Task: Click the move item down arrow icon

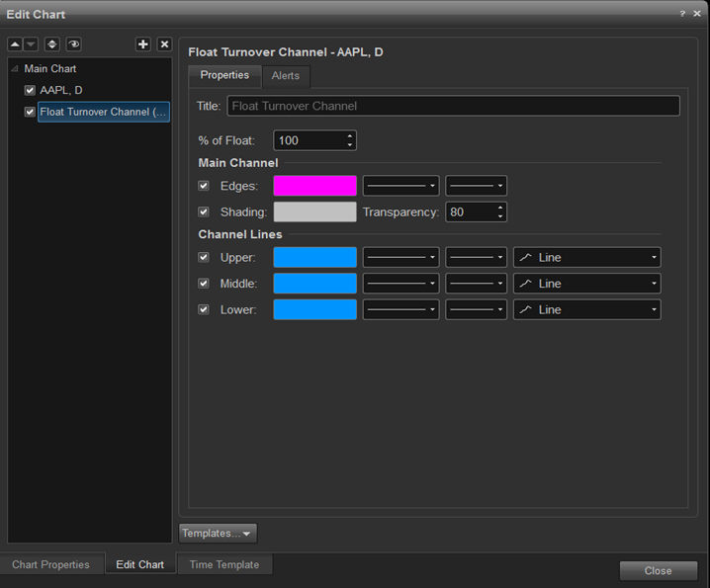Action: coord(31,44)
